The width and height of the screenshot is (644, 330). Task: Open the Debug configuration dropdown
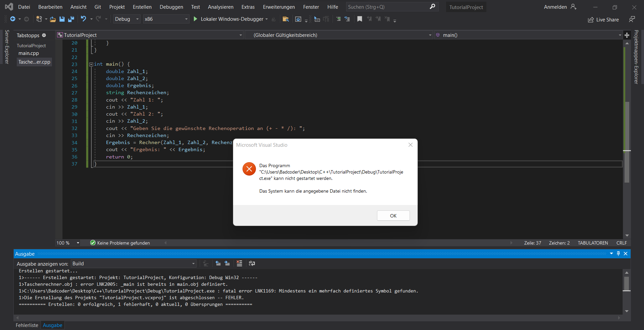tap(126, 19)
